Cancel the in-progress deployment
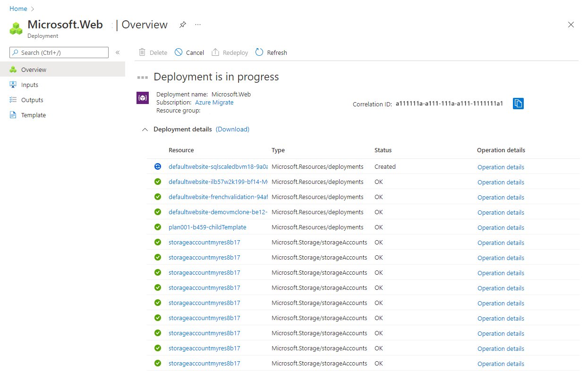Image resolution: width=588 pixels, height=374 pixels. click(x=189, y=52)
